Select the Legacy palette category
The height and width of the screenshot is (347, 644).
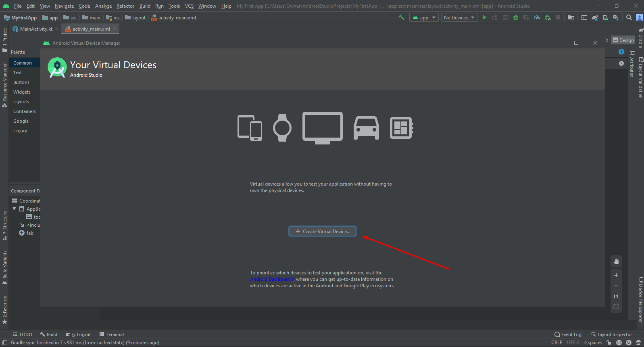(25, 131)
